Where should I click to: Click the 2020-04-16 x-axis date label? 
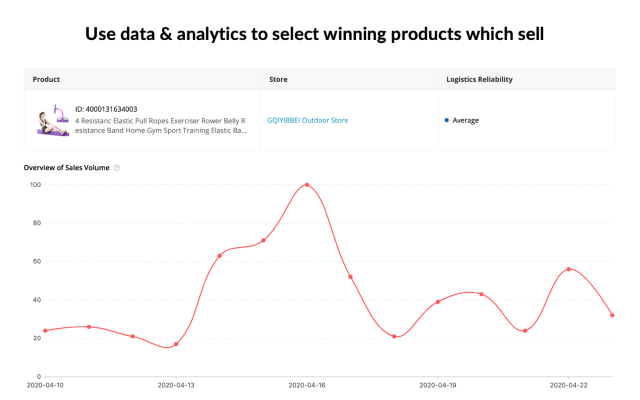tap(307, 384)
